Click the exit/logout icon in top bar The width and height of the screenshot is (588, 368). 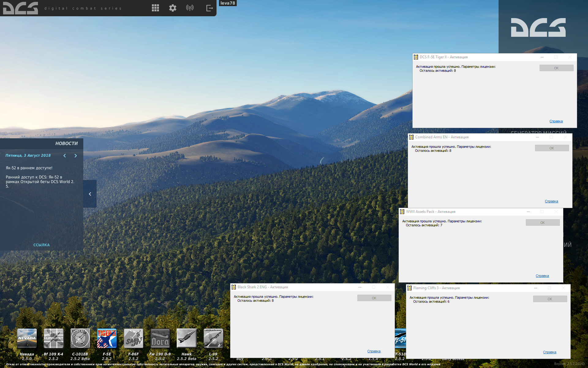point(209,8)
